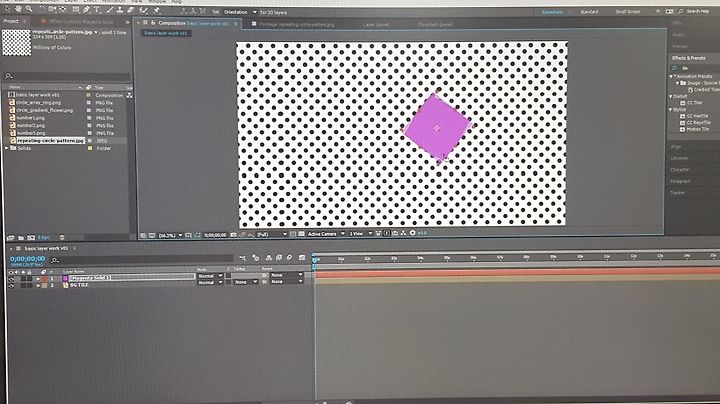The image size is (720, 404).
Task: Toggle Preserve Transparency box on Magenta Solid row
Action: [228, 275]
